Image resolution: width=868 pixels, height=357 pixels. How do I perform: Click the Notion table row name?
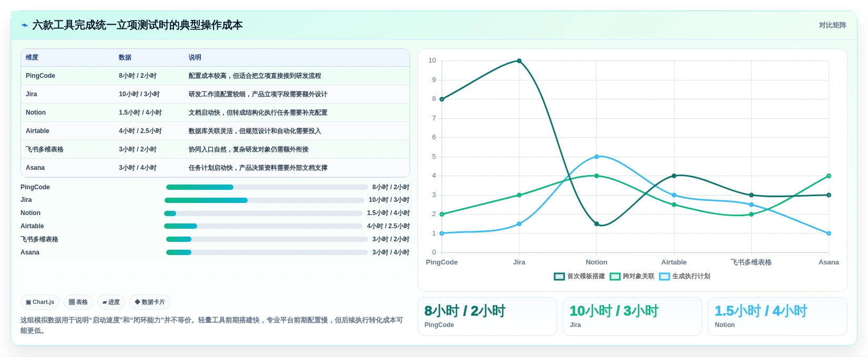pos(36,113)
